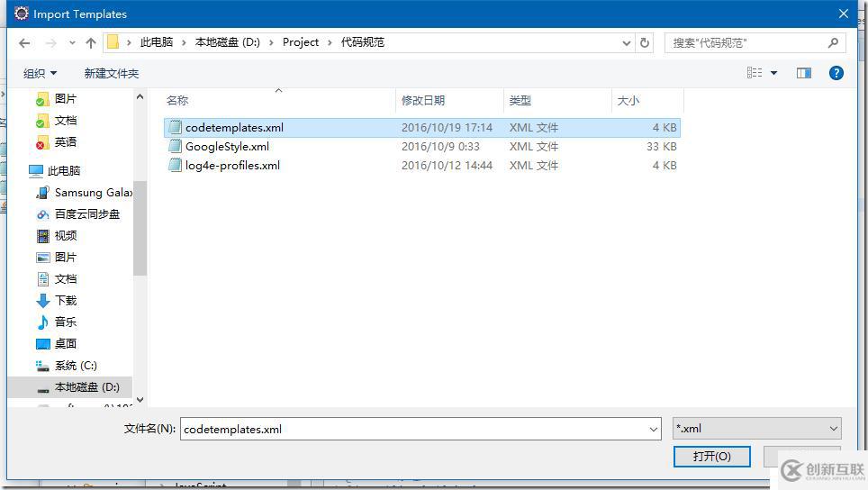Open 视频 in the navigation pane
The image size is (868, 490).
point(66,236)
